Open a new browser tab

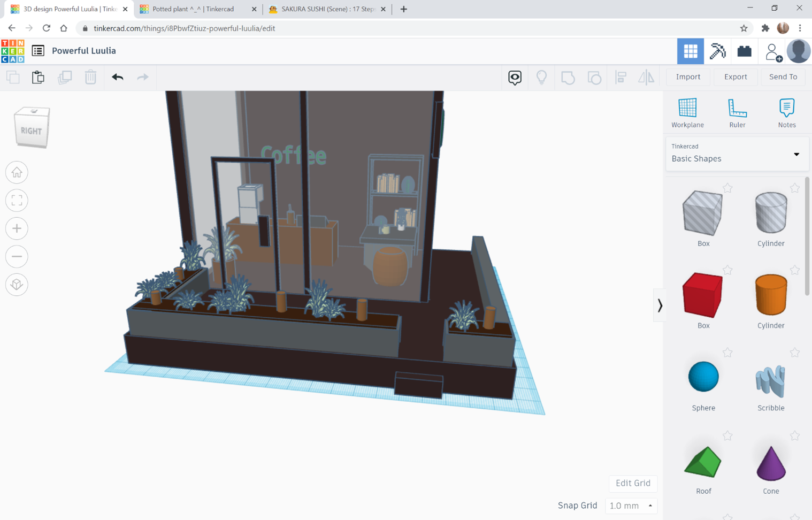coord(404,9)
